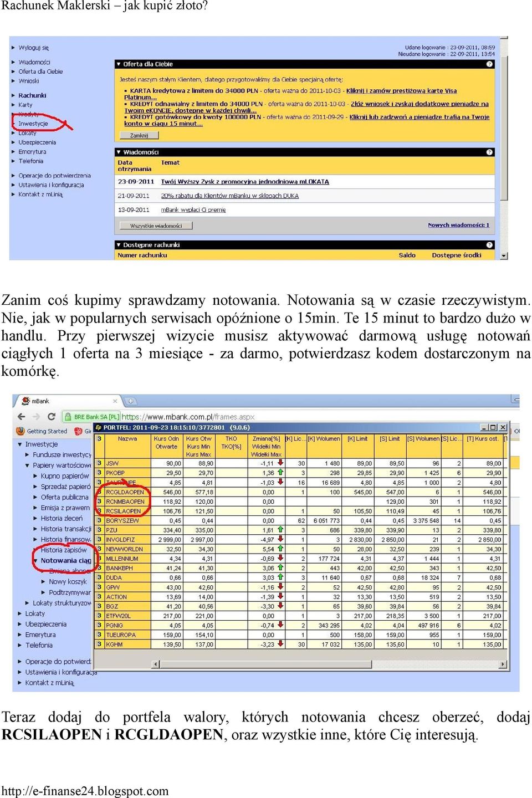This screenshot has width=532, height=798.
Task: Click the help icon in Dostępne rachunki header
Action: [489, 244]
